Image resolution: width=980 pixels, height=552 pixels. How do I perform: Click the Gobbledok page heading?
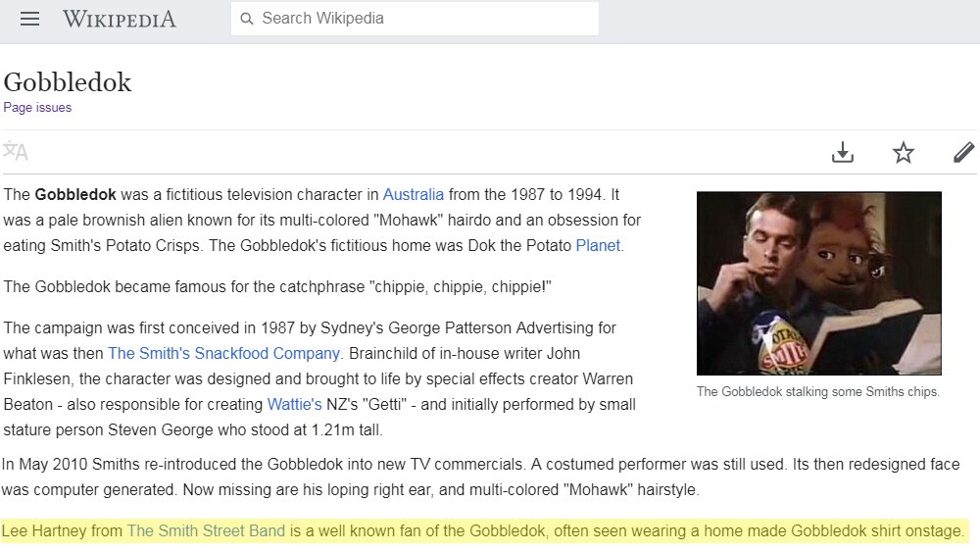68,82
